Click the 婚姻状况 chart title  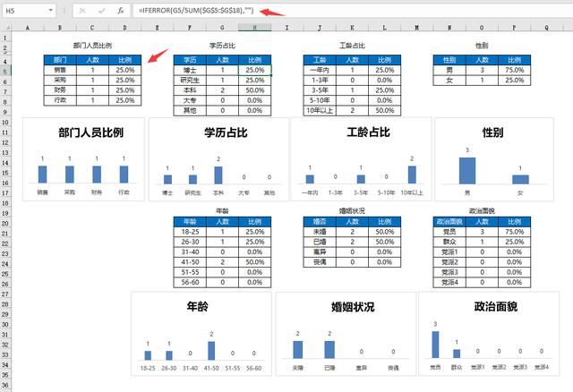[x=353, y=307]
